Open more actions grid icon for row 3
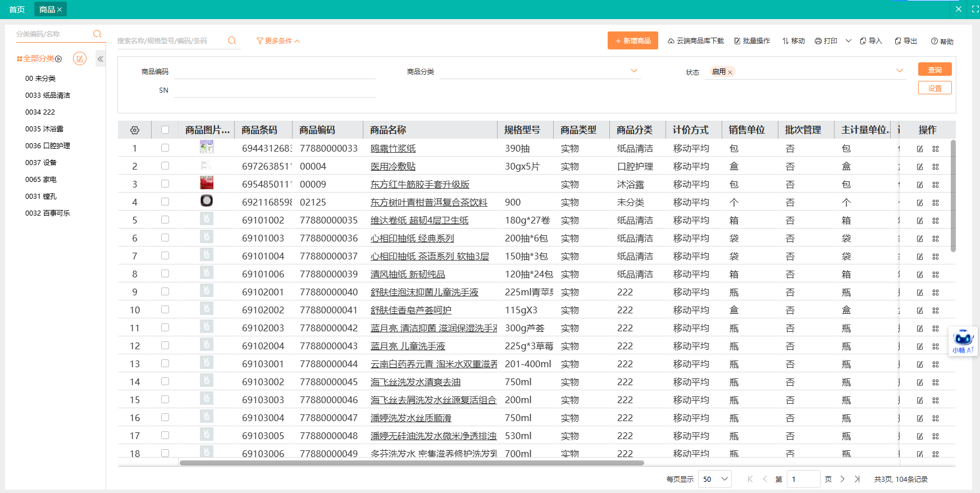Image resolution: width=980 pixels, height=493 pixels. pos(936,185)
